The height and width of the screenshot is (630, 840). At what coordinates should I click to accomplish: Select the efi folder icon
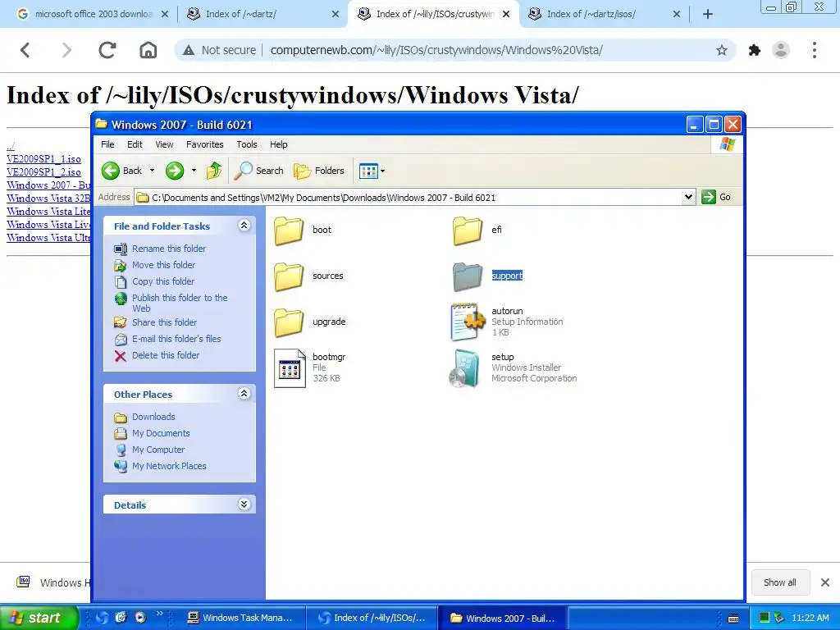[467, 231]
